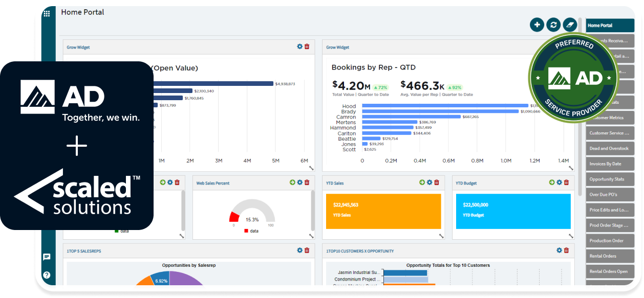The height and width of the screenshot is (298, 644).
Task: Open the help question mark icon
Action: click(x=47, y=274)
